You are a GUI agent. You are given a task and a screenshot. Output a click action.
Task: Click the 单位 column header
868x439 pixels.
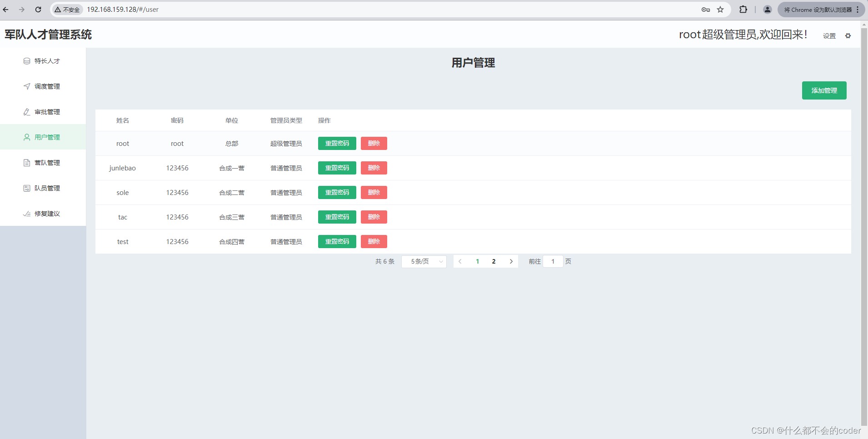(x=232, y=120)
